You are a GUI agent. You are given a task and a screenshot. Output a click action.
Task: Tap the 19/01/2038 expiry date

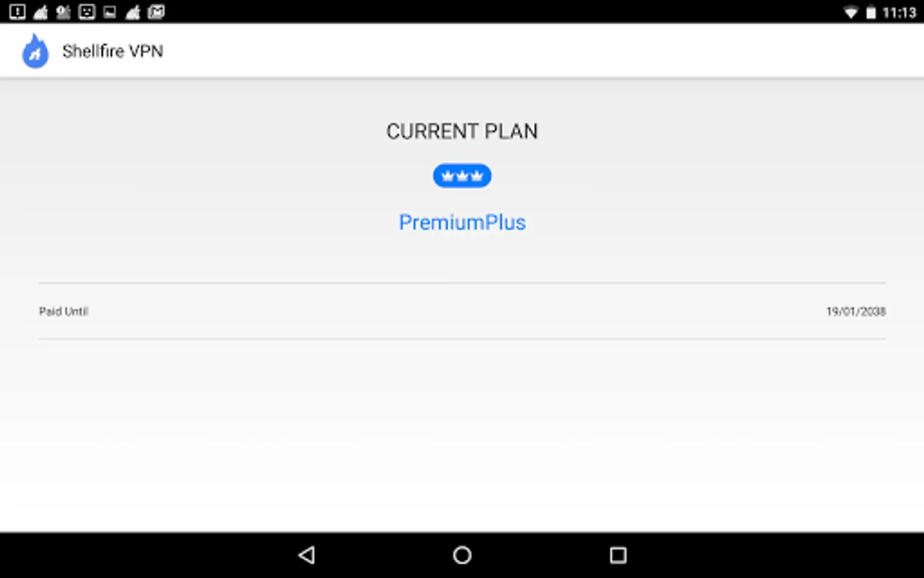855,311
